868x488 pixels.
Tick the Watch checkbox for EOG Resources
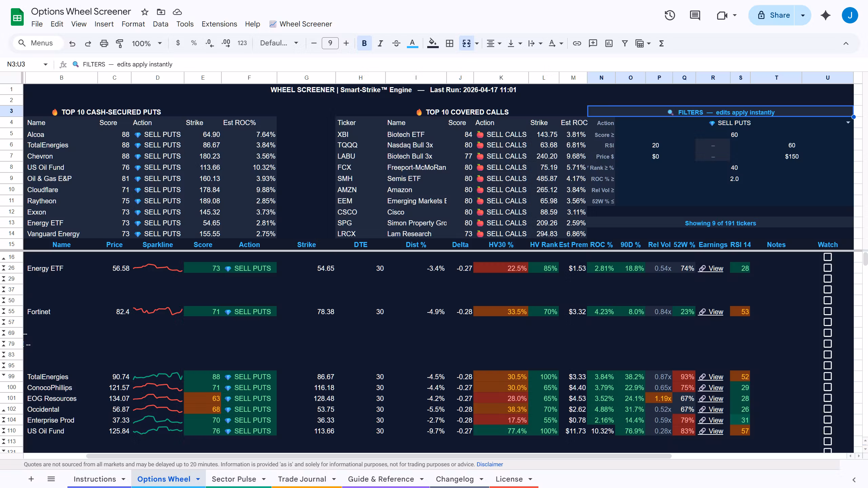pos(828,398)
